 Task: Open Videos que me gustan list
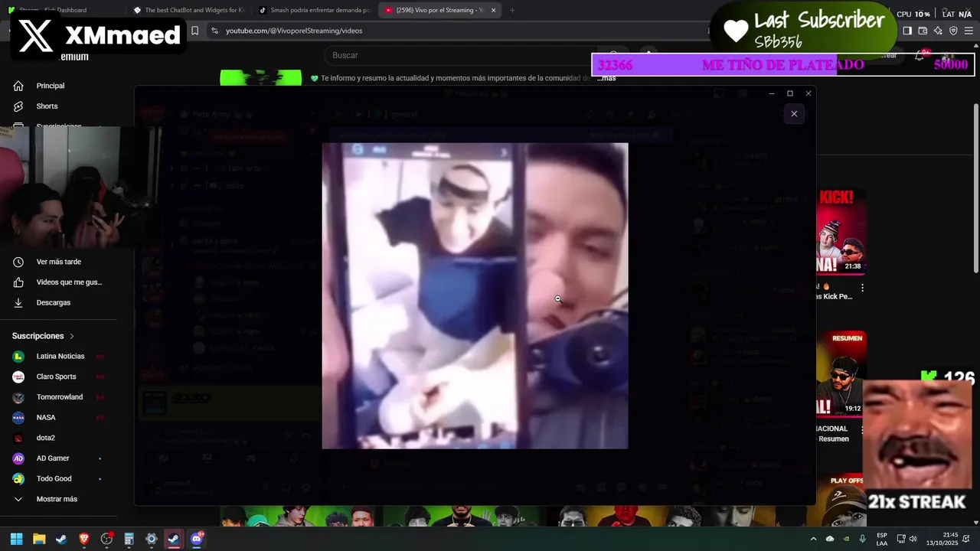[69, 282]
